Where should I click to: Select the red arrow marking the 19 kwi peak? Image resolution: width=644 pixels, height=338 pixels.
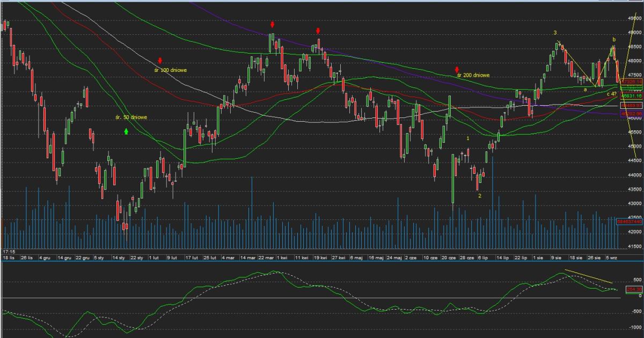[318, 31]
